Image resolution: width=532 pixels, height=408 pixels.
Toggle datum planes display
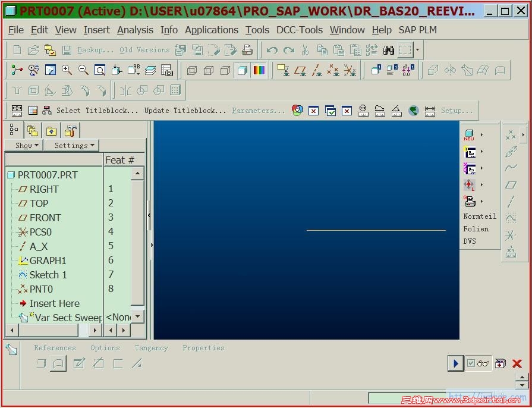click(301, 70)
